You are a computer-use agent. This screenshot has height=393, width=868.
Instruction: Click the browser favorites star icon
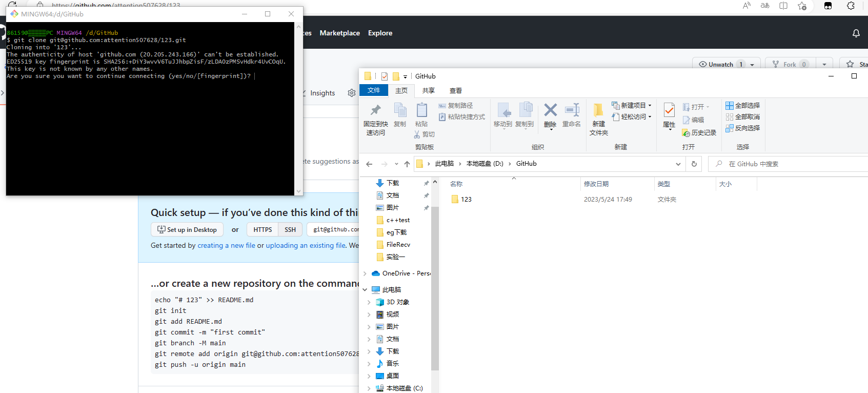coord(802,6)
